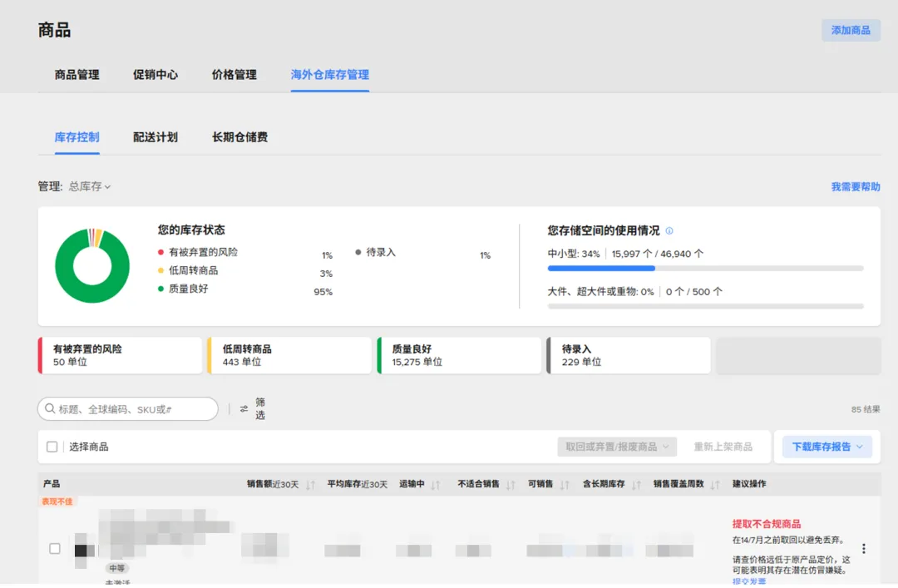Switch to 促销中心 tab

tap(155, 75)
